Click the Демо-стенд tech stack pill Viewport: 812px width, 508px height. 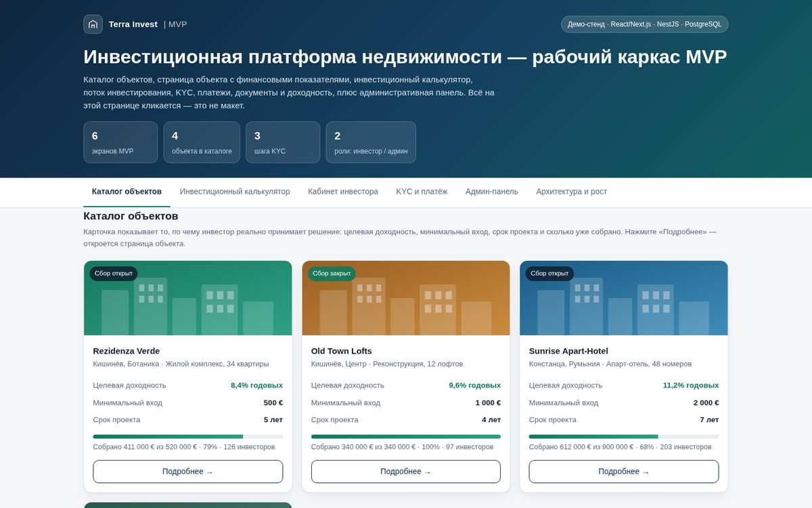point(645,24)
